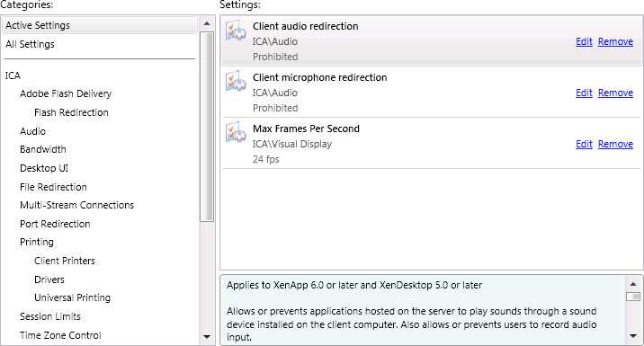Select the Printing category

click(x=37, y=242)
